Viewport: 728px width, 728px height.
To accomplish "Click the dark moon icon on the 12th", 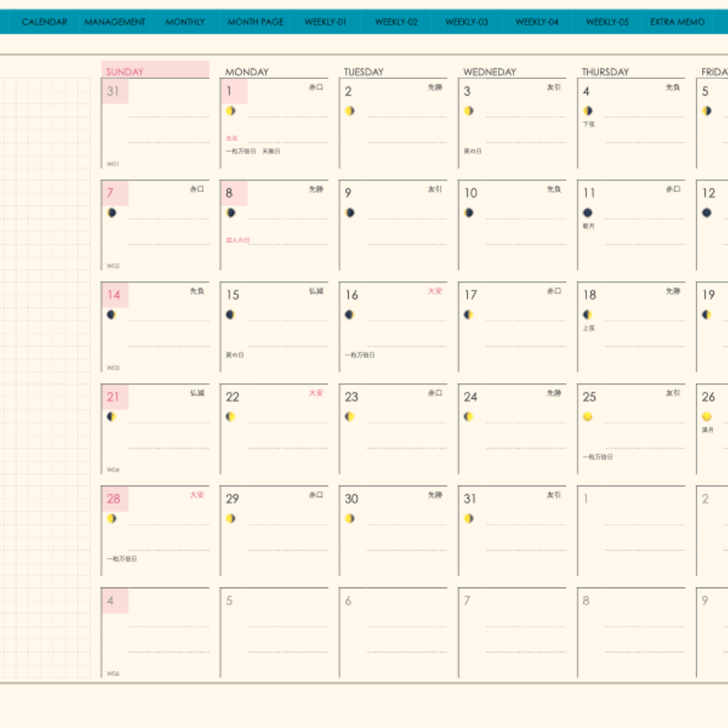I will tap(707, 213).
